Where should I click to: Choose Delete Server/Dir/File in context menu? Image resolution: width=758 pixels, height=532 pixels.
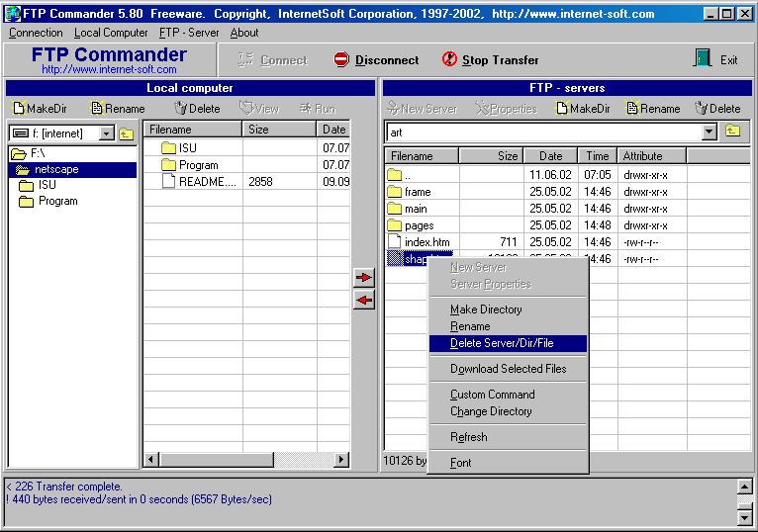tap(508, 343)
